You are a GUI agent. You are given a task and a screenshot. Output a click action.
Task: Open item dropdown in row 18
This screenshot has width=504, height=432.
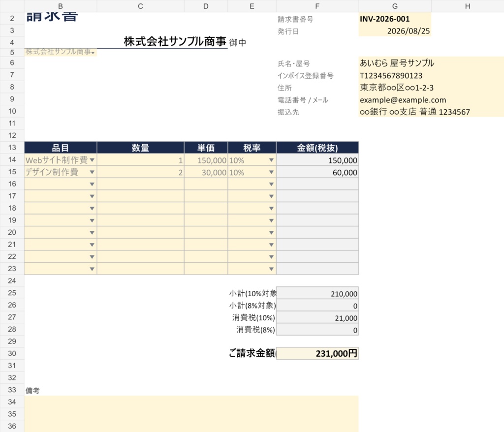[92, 209]
